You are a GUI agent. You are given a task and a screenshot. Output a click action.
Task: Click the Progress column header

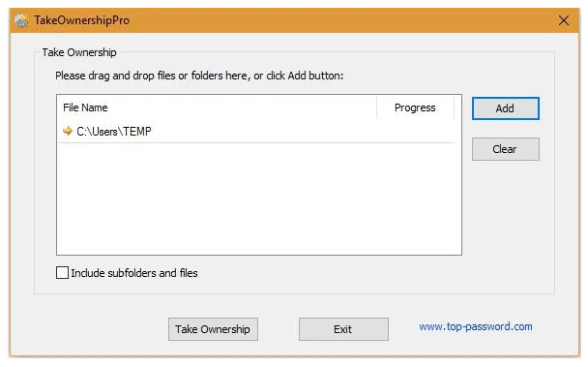tap(415, 107)
